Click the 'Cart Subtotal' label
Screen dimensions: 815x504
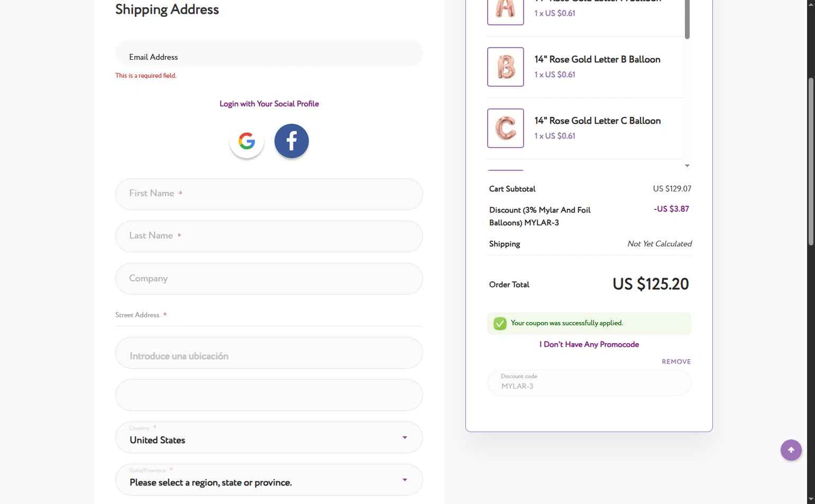(512, 189)
